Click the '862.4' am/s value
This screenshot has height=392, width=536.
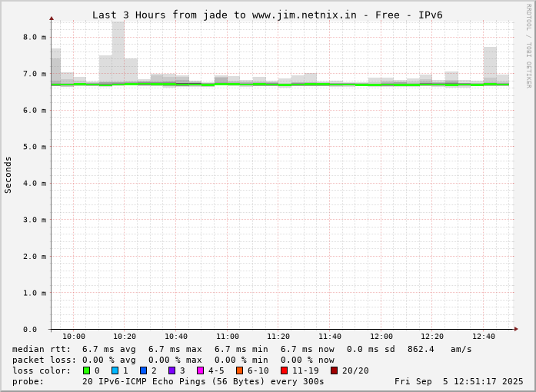421,349
